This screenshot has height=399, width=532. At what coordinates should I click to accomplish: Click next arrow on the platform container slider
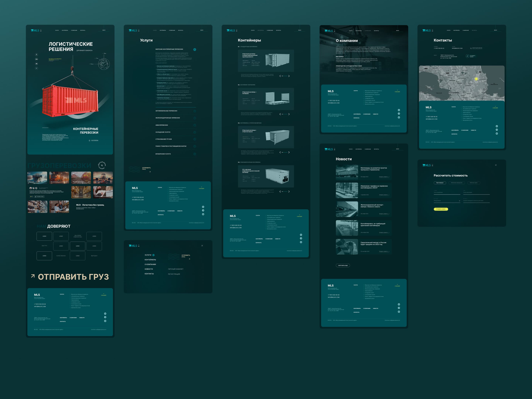point(289,114)
